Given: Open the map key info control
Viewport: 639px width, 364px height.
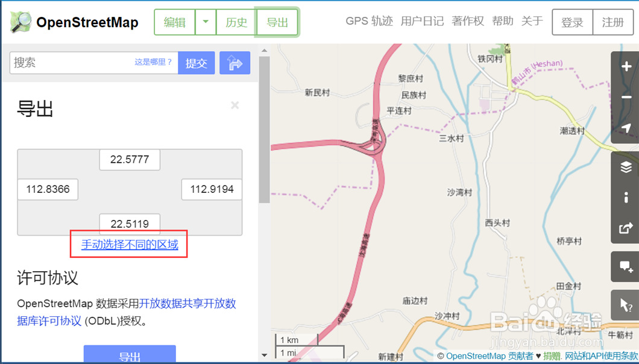Looking at the screenshot, I should tap(626, 198).
